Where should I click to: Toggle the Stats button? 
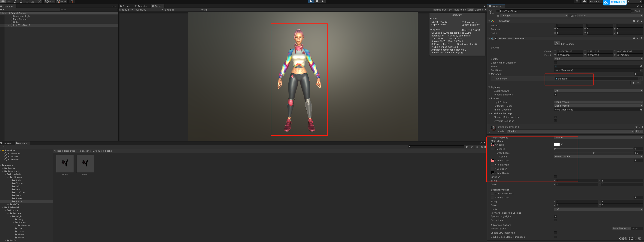470,10
